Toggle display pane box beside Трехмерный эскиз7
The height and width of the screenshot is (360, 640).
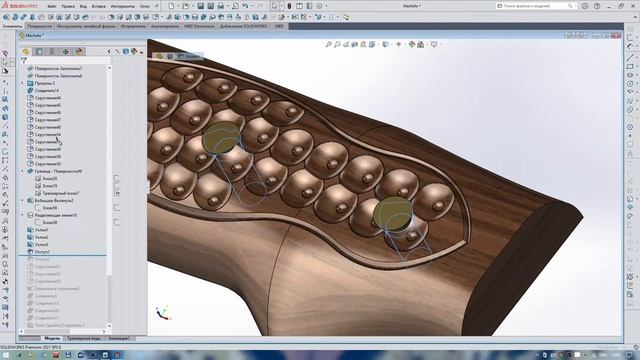tap(117, 193)
